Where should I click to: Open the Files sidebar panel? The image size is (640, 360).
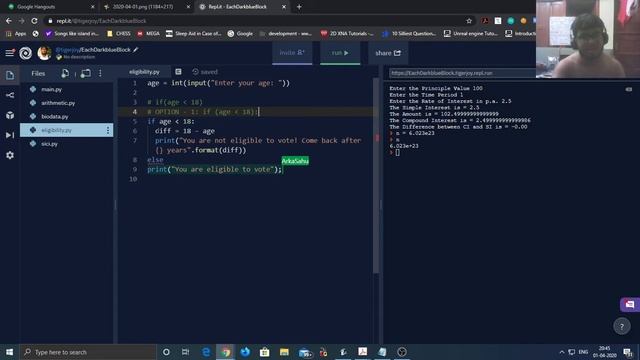click(x=10, y=75)
